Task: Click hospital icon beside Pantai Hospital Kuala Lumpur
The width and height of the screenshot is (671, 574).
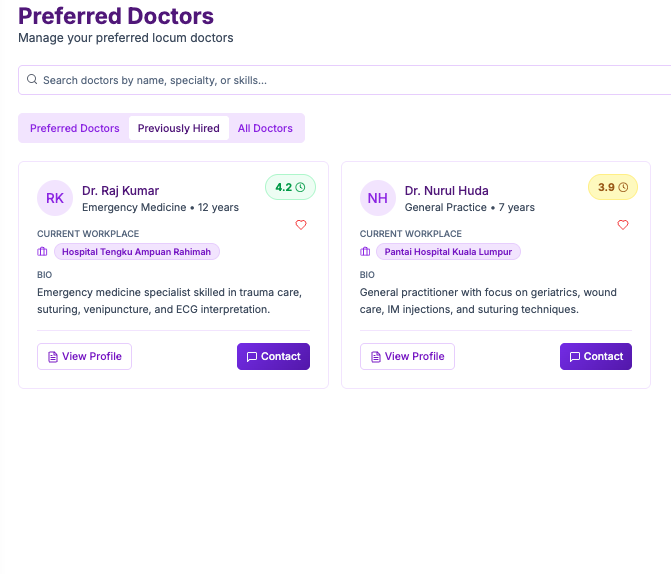Action: pos(365,252)
